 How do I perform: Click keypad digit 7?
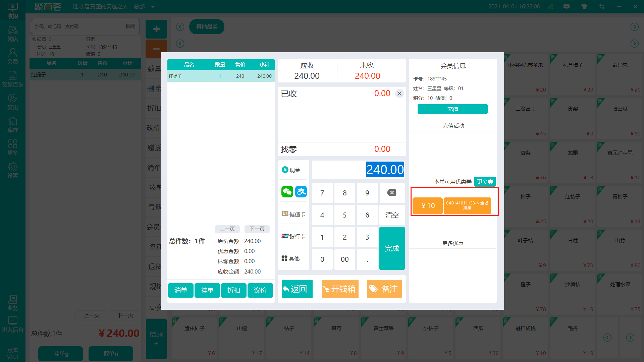(x=322, y=193)
